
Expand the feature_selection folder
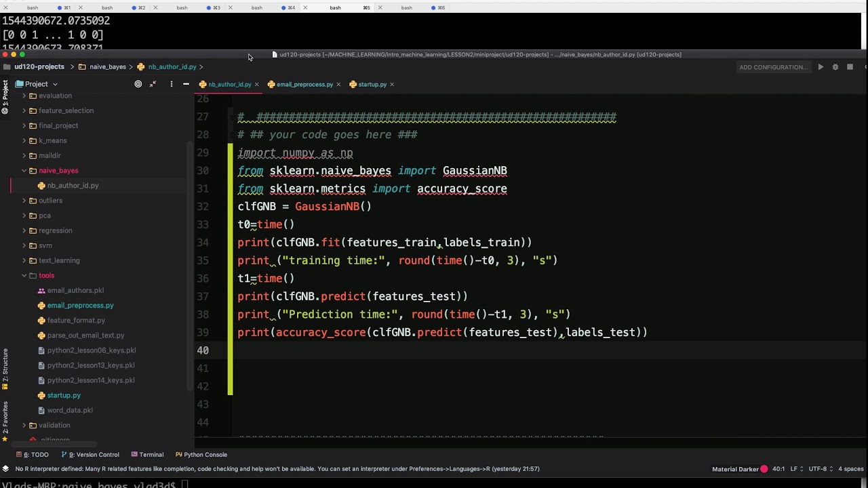pyautogui.click(x=24, y=110)
